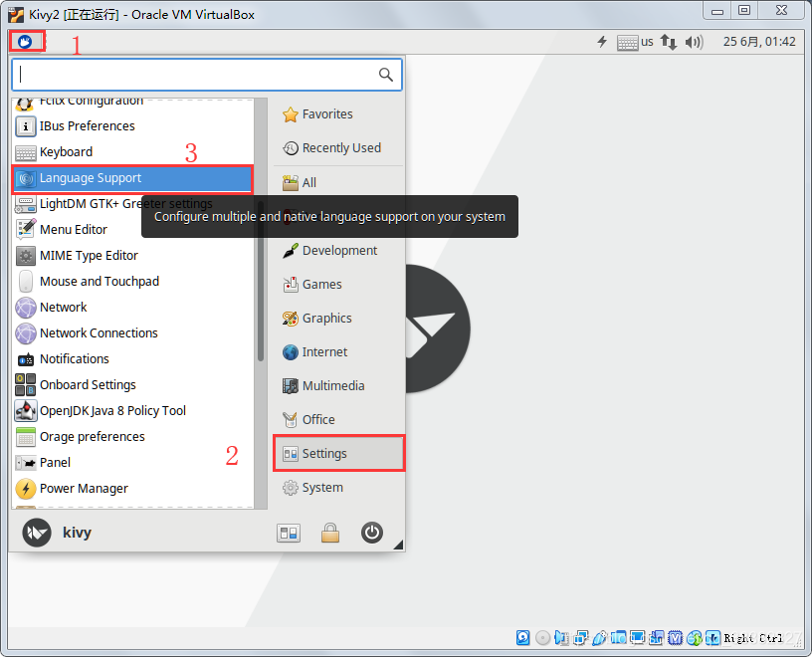This screenshot has height=657, width=812.
Task: Launch Menu Editor
Action: tap(132, 230)
